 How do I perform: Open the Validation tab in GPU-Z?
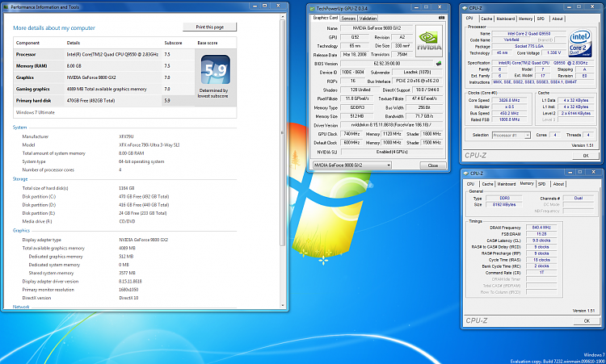pos(368,18)
